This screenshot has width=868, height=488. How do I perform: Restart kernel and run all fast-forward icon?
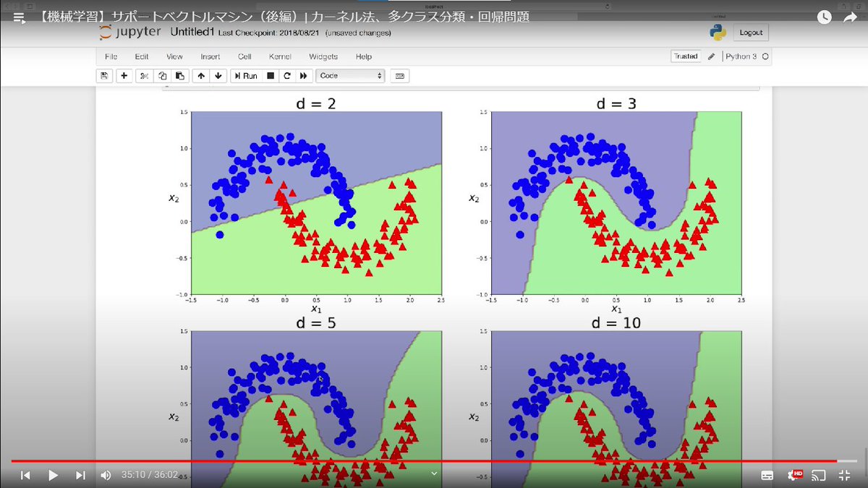coord(304,75)
